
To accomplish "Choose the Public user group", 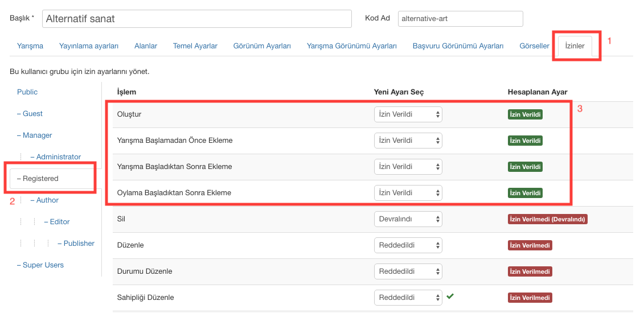I will click(27, 92).
